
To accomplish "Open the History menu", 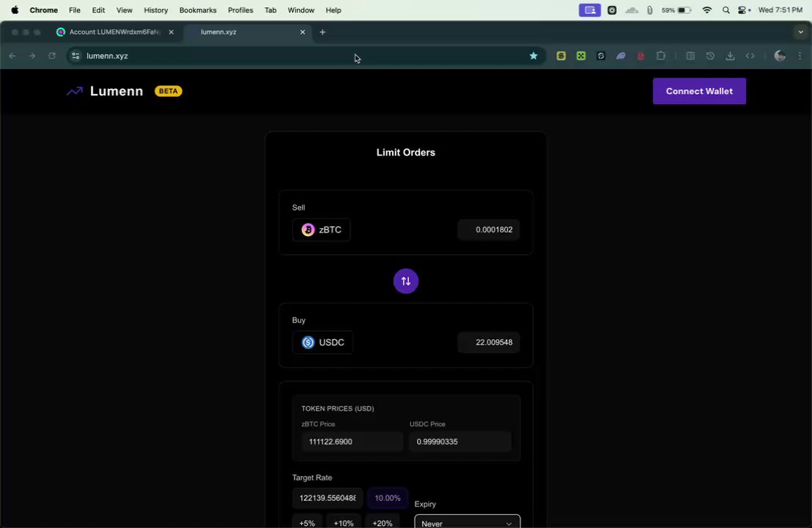I will (156, 10).
